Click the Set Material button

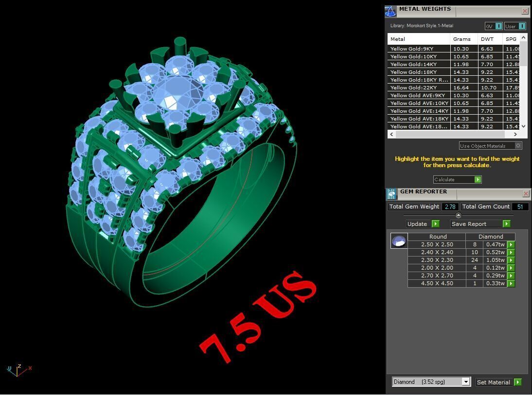tap(495, 382)
